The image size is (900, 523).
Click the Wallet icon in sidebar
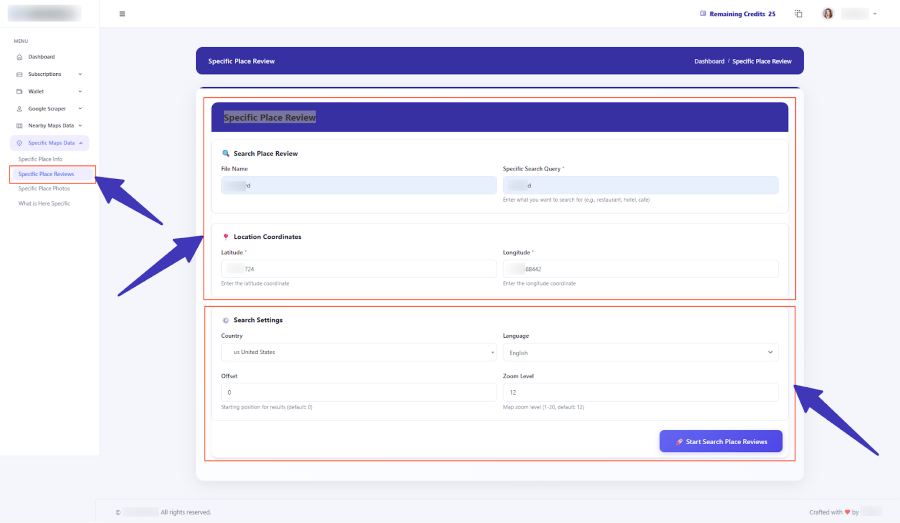[x=20, y=92]
